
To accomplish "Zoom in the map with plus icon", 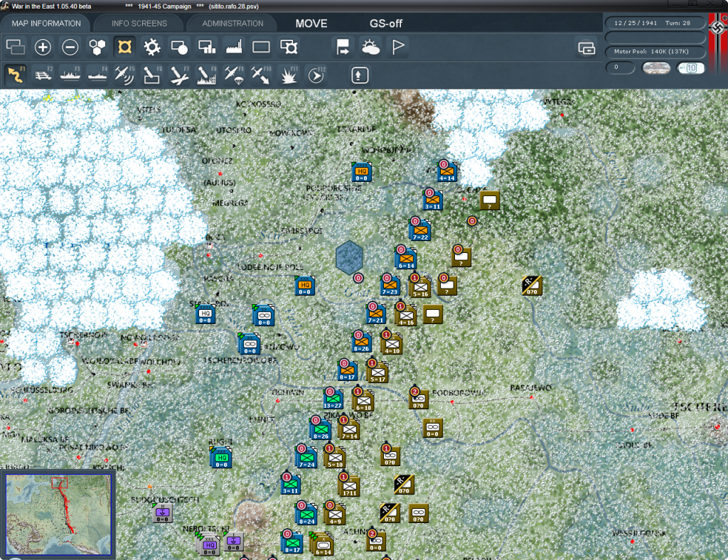I will pos(43,47).
